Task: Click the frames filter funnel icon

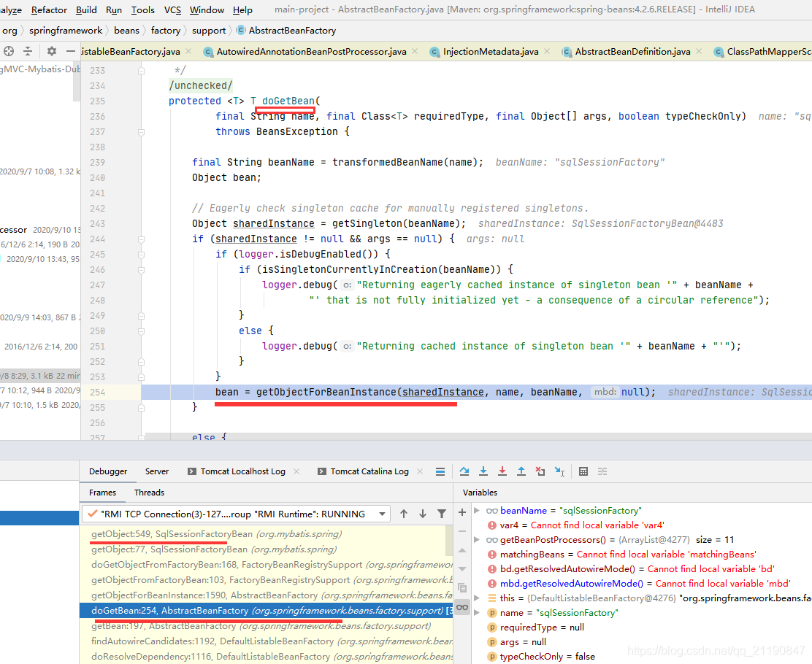Action: (x=442, y=514)
